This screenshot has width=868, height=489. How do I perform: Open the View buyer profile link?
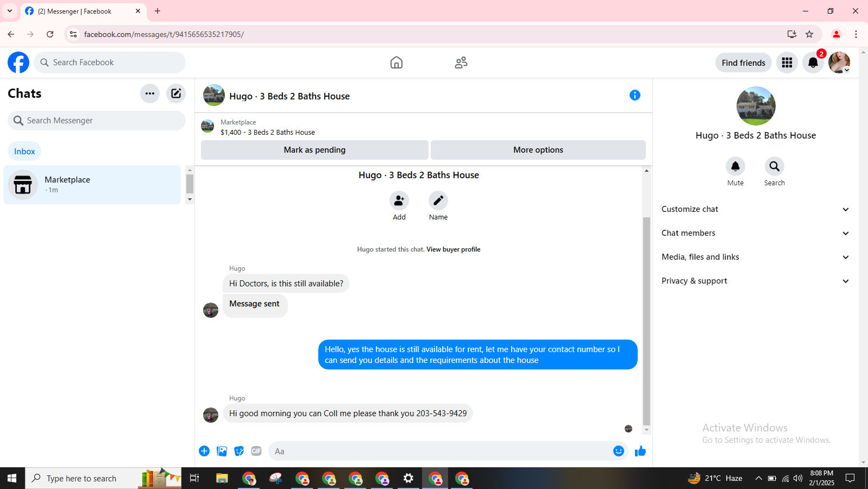pyautogui.click(x=453, y=249)
